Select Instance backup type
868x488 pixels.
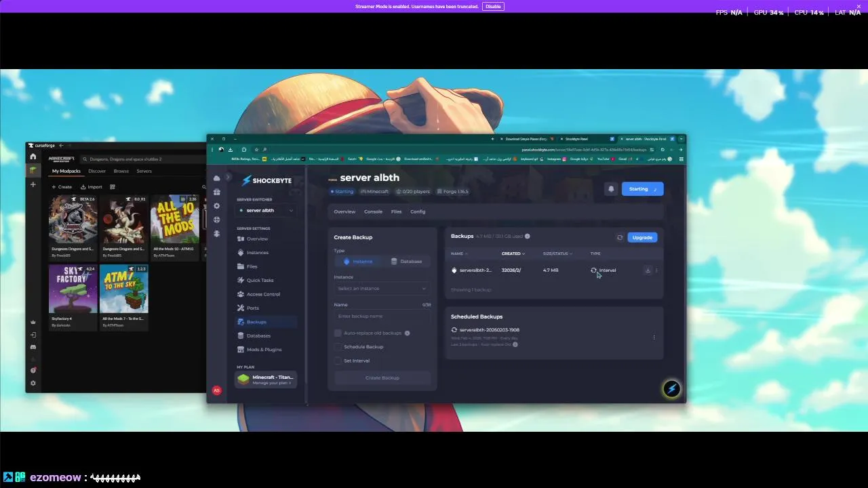click(358, 262)
